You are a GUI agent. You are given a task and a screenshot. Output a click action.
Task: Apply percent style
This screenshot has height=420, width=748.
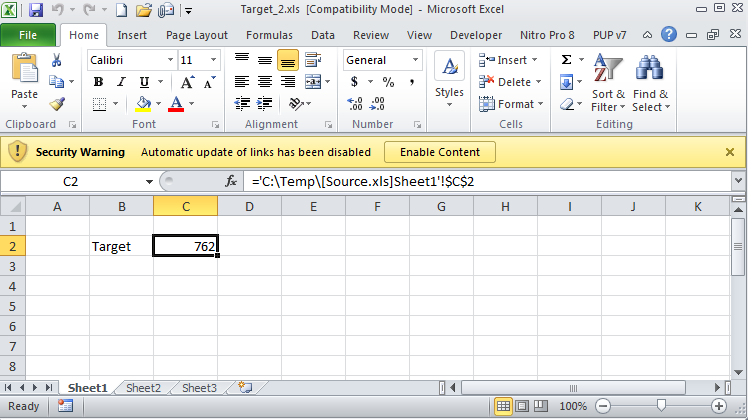coord(388,82)
